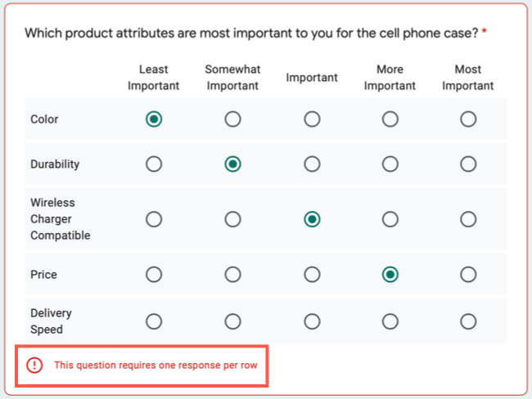Choose More Important for Durability
Image resolution: width=532 pixels, height=399 pixels.
(x=390, y=164)
